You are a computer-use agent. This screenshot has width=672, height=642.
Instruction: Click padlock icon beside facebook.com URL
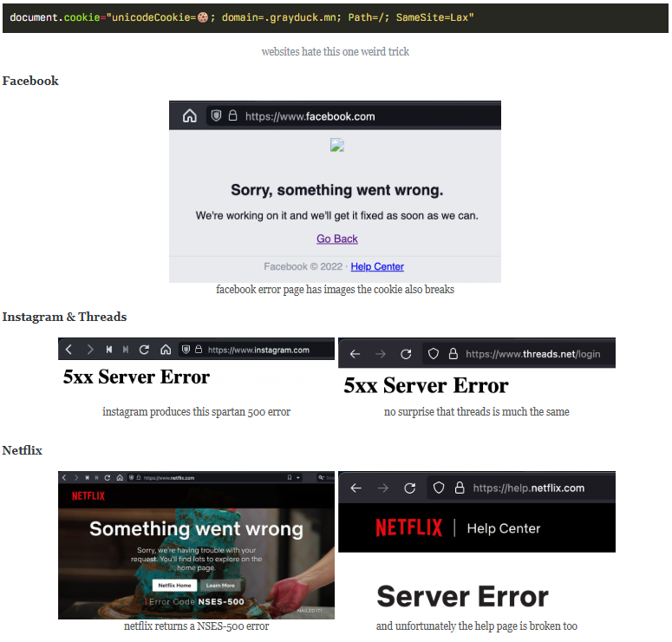(232, 115)
